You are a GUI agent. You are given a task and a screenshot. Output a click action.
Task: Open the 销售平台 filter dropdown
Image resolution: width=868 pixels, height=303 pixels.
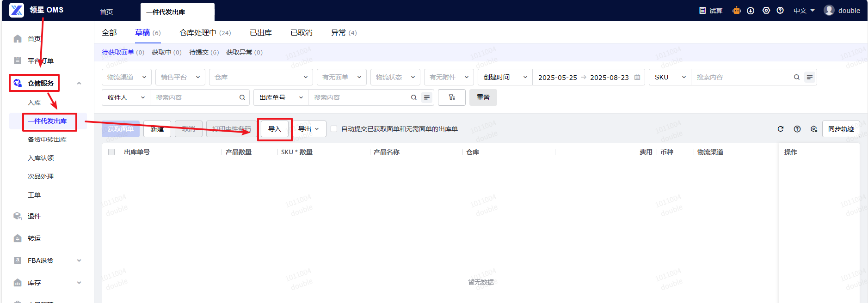point(180,77)
